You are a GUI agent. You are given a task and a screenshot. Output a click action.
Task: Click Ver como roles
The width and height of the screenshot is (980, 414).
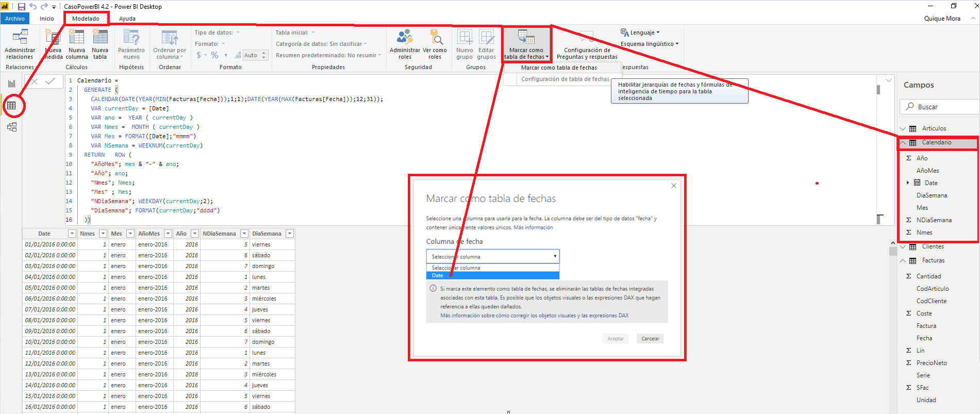tap(435, 44)
